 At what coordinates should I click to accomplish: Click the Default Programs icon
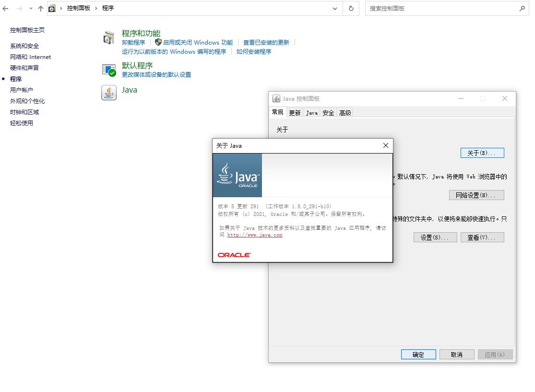click(109, 70)
